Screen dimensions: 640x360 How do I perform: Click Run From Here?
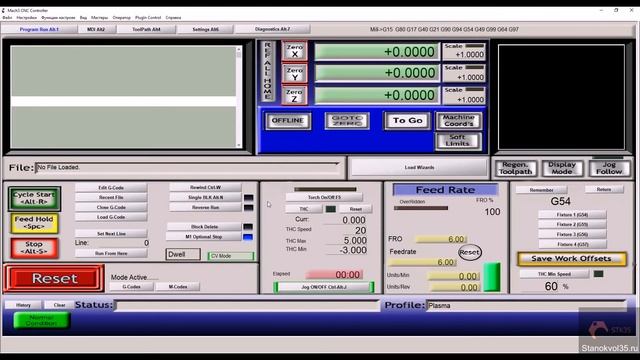(x=111, y=253)
